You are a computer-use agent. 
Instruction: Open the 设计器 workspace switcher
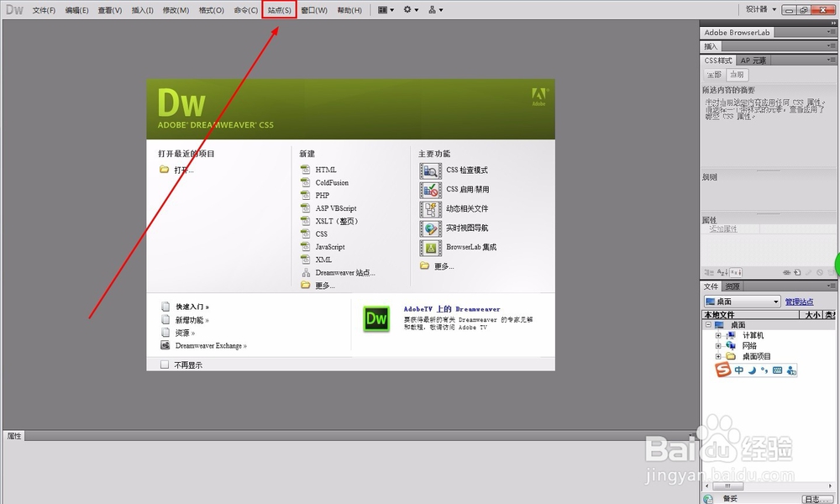pos(761,9)
